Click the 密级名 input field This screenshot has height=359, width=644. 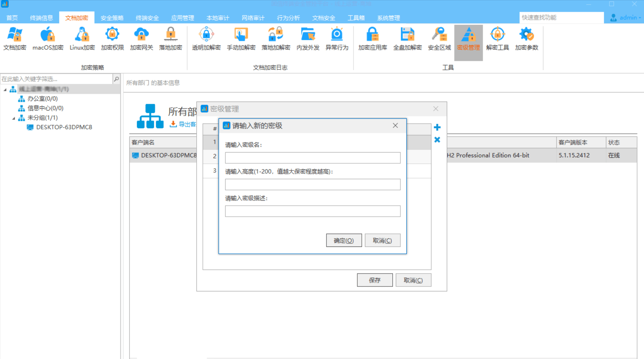pyautogui.click(x=312, y=158)
